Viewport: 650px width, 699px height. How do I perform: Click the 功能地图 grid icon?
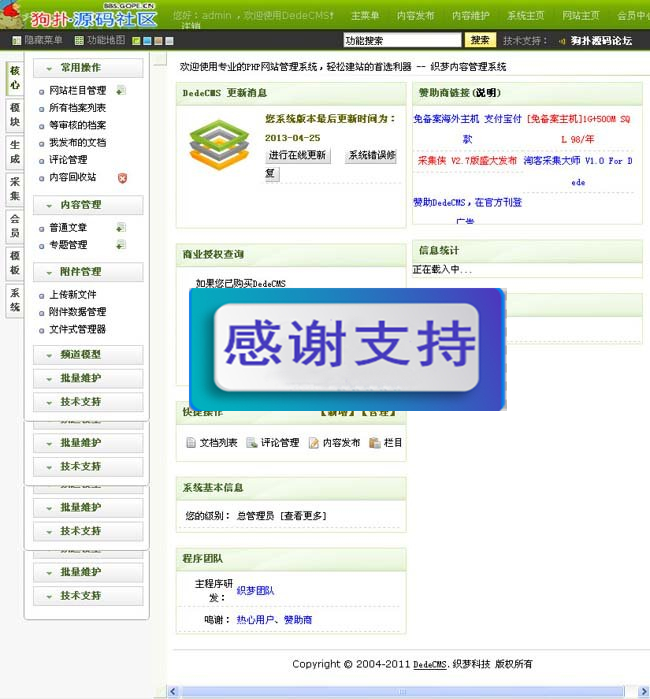79,41
